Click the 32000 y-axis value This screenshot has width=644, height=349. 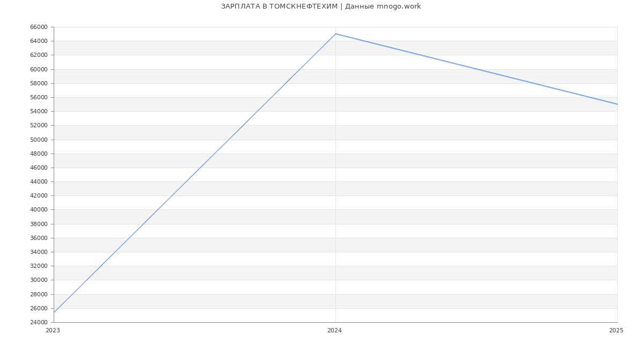coord(39,266)
